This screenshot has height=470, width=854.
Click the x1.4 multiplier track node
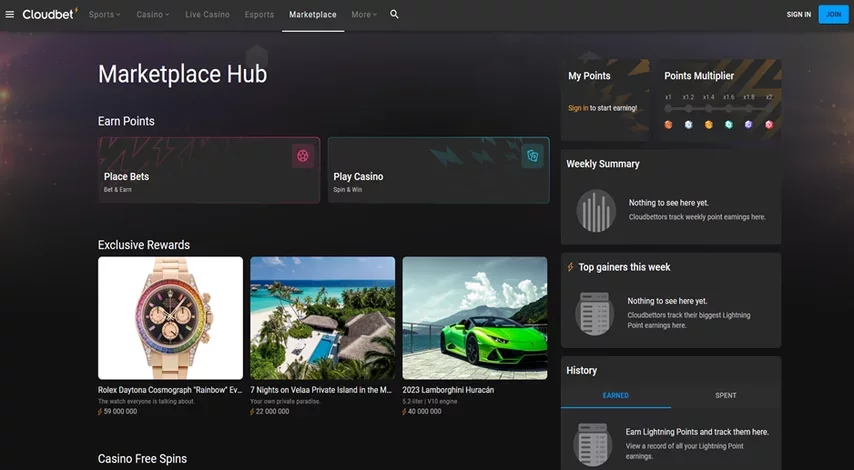(x=709, y=108)
